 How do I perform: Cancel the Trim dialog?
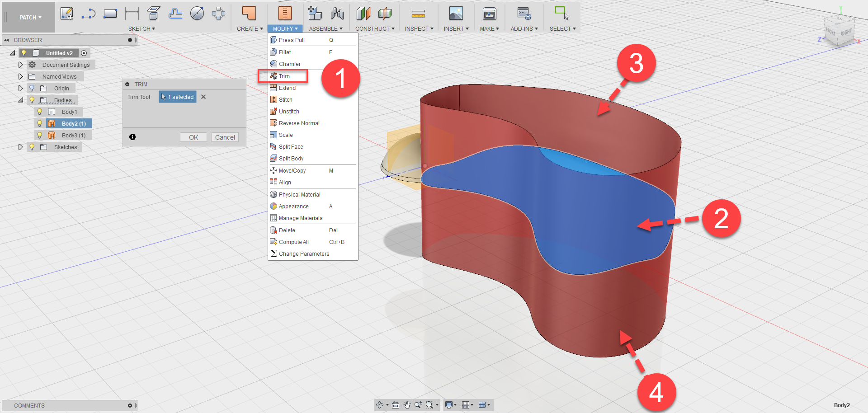[x=225, y=137]
